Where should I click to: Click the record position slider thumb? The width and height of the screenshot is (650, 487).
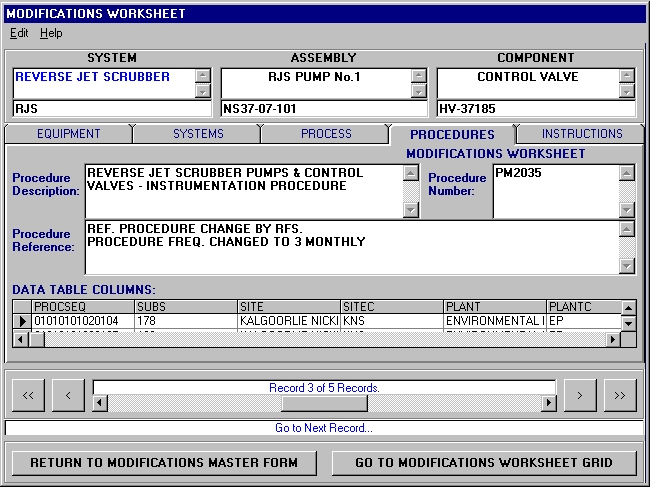[x=324, y=402]
